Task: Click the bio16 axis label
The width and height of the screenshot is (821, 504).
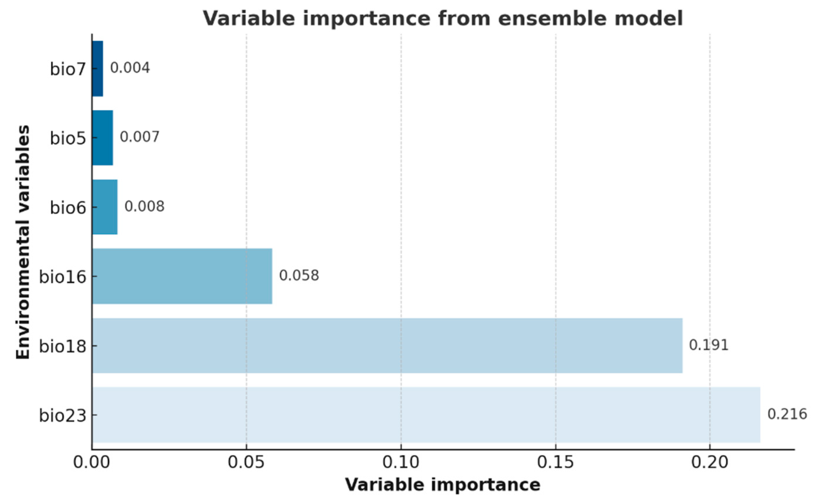Action: pos(63,277)
